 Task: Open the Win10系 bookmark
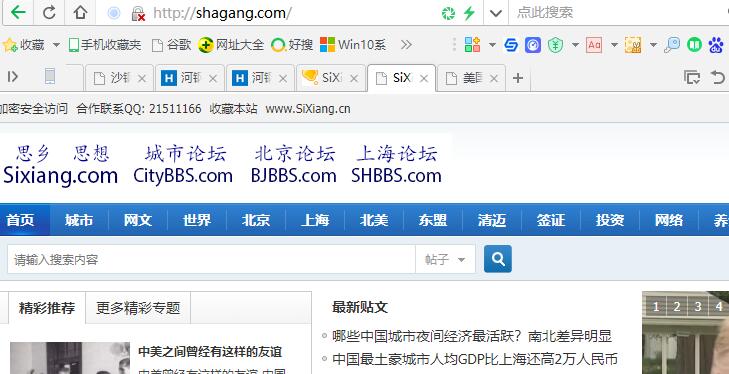click(353, 45)
